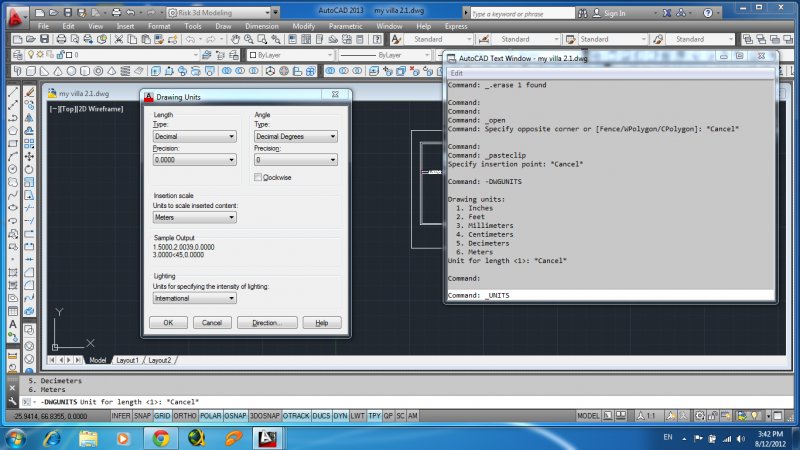Click MODEL button in status bar

point(588,416)
